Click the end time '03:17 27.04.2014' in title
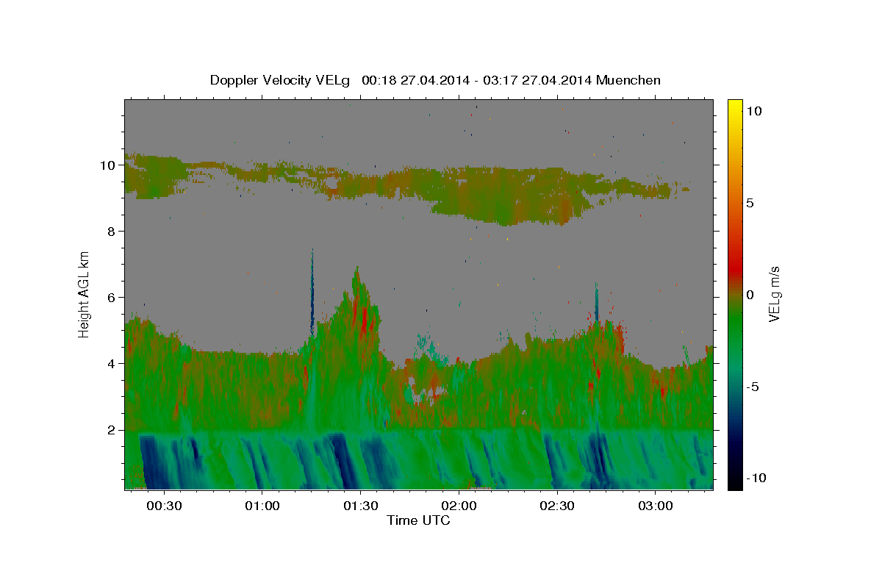This screenshot has width=882, height=588. (539, 80)
